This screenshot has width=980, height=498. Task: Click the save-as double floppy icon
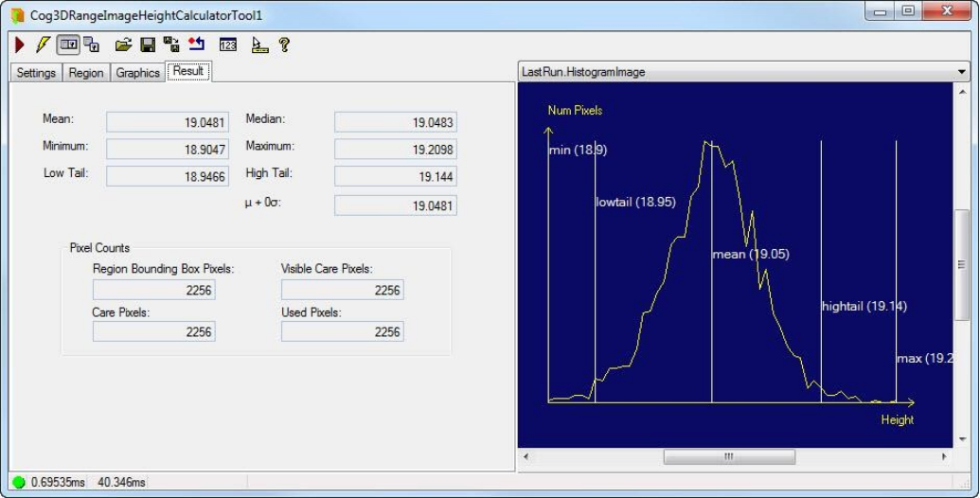(x=171, y=44)
